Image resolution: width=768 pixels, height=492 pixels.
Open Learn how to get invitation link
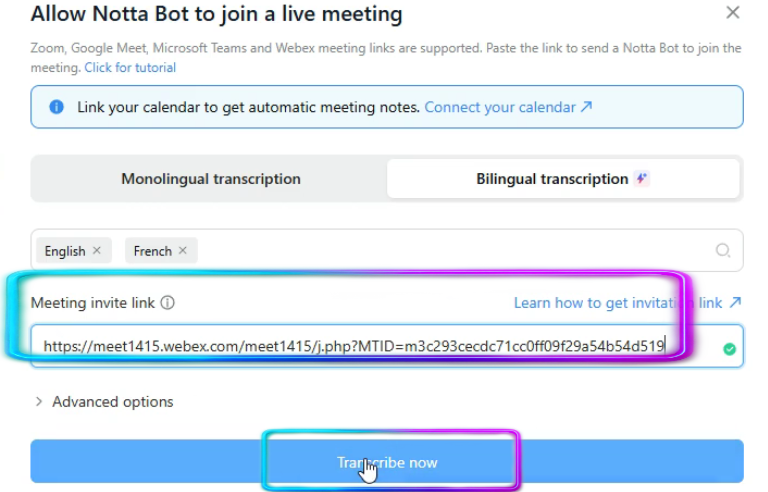pos(617,303)
